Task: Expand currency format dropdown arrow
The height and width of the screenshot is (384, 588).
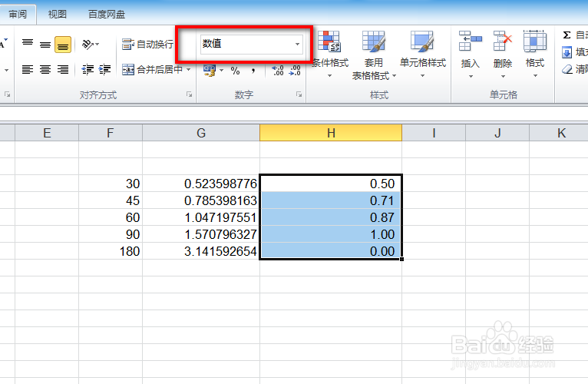Action: coord(221,70)
